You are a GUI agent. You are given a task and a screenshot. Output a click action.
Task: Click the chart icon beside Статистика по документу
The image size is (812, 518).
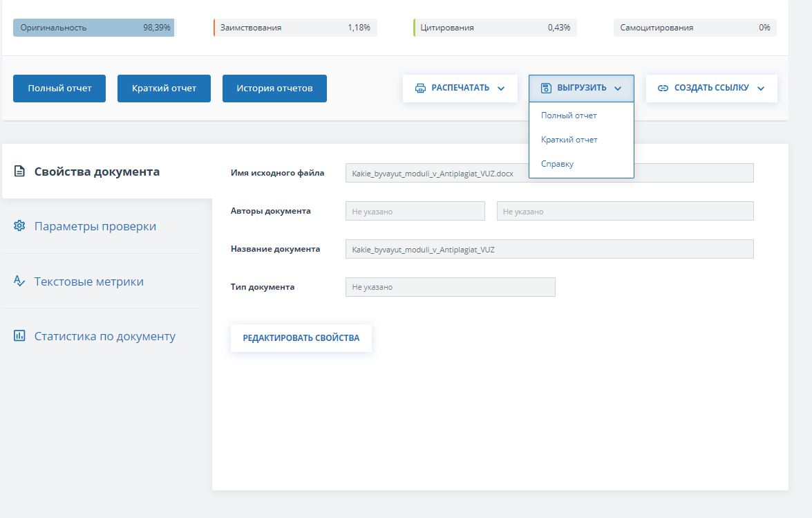(19, 335)
